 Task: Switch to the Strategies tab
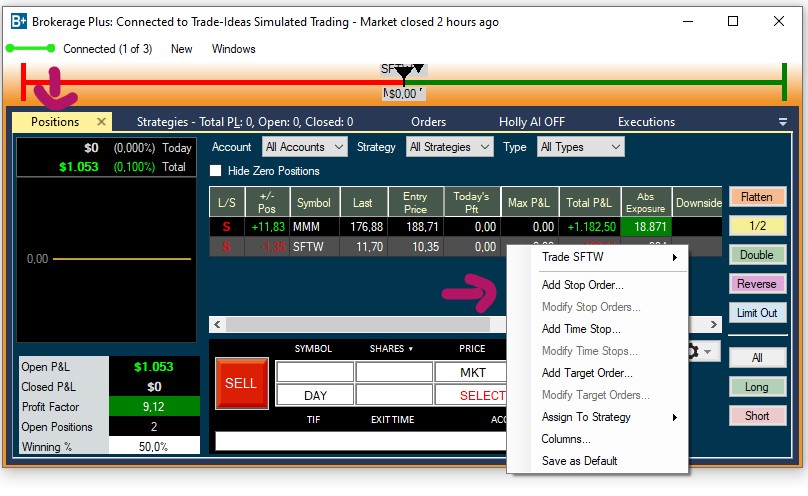coord(245,122)
